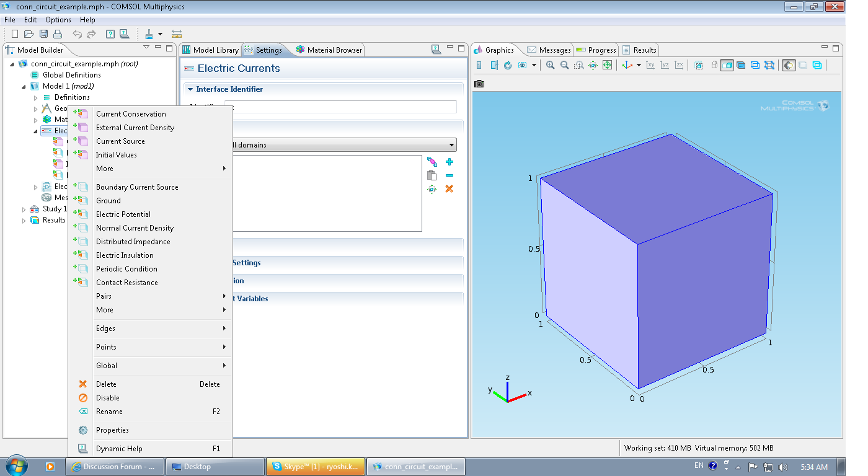Open Skype from the Windows taskbar
This screenshot has width=868, height=476.
click(x=315, y=467)
